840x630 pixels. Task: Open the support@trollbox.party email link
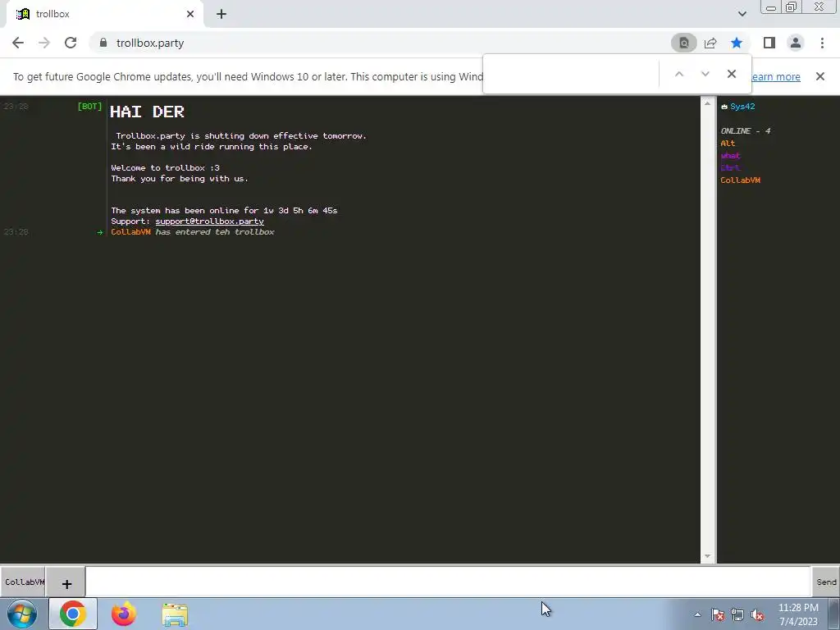tap(209, 221)
